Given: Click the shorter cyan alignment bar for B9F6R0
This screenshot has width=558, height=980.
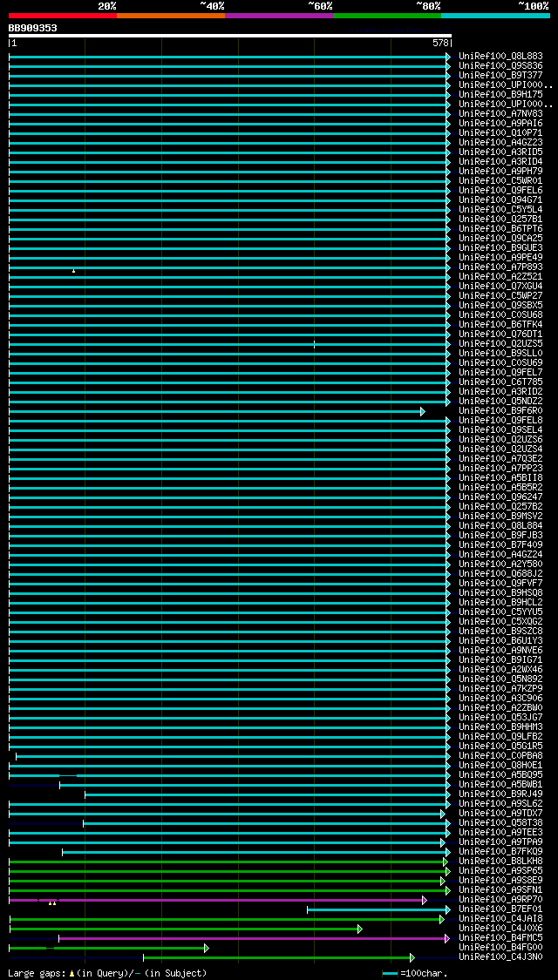Looking at the screenshot, I should [x=216, y=411].
